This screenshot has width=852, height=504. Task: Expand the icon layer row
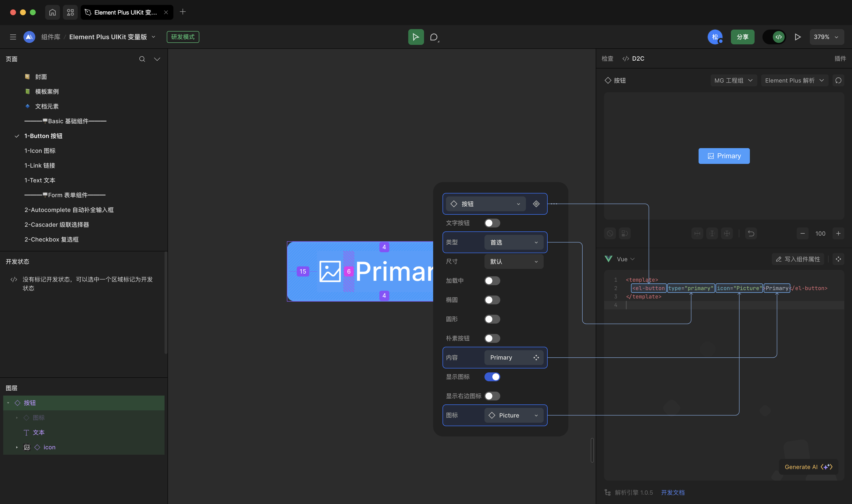tap(17, 447)
